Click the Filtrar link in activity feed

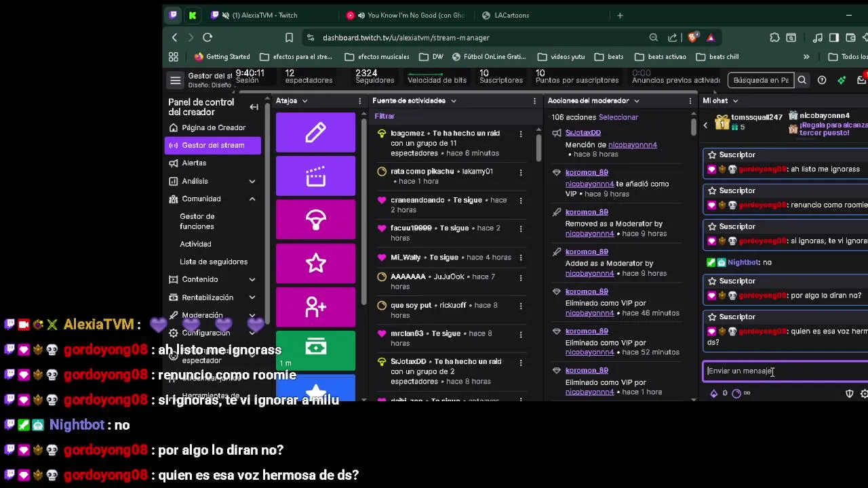pyautogui.click(x=384, y=116)
